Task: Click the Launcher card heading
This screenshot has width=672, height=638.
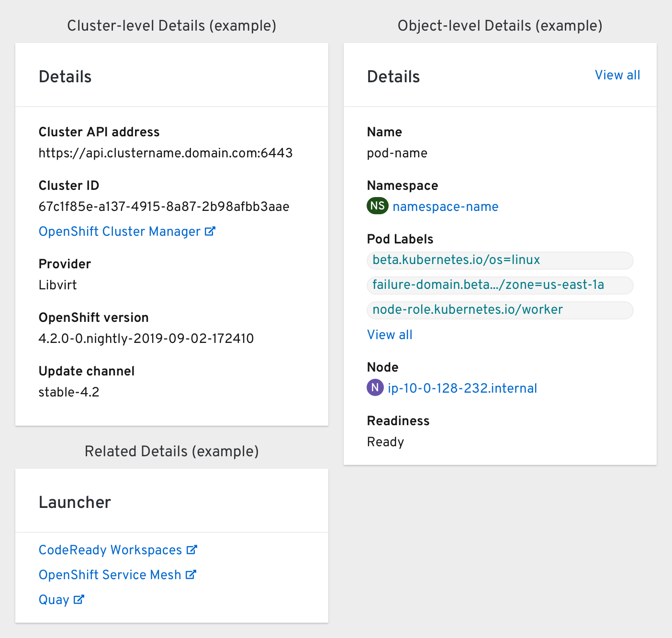Action: pyautogui.click(x=75, y=502)
